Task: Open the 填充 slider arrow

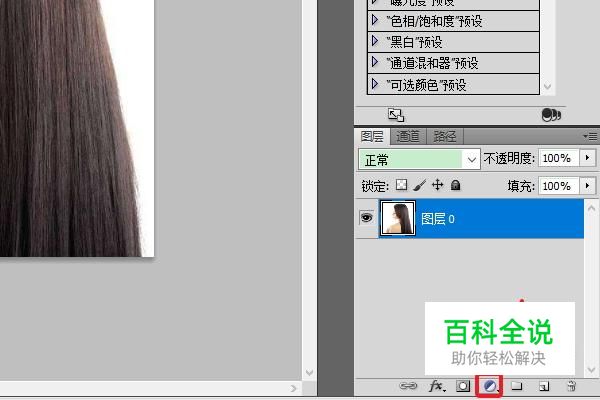Action: (587, 186)
